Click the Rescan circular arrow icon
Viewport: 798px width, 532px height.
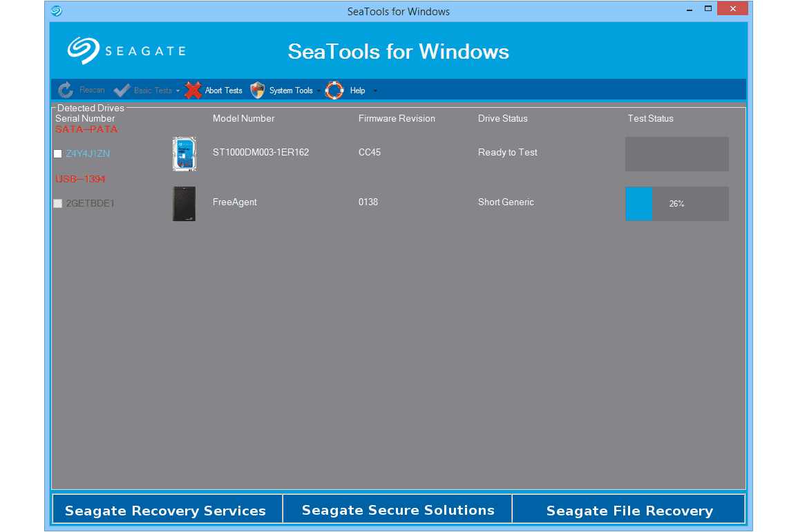[66, 91]
